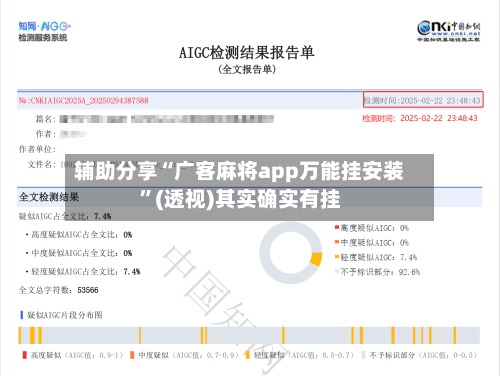Select the subtitle (全文报告单)
The image size is (500, 376).
(x=247, y=69)
